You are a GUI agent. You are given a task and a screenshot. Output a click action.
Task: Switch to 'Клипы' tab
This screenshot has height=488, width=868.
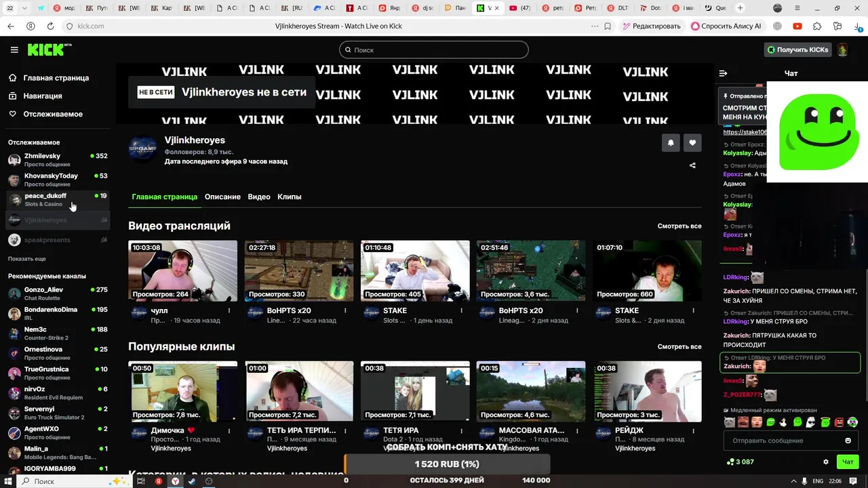click(290, 197)
